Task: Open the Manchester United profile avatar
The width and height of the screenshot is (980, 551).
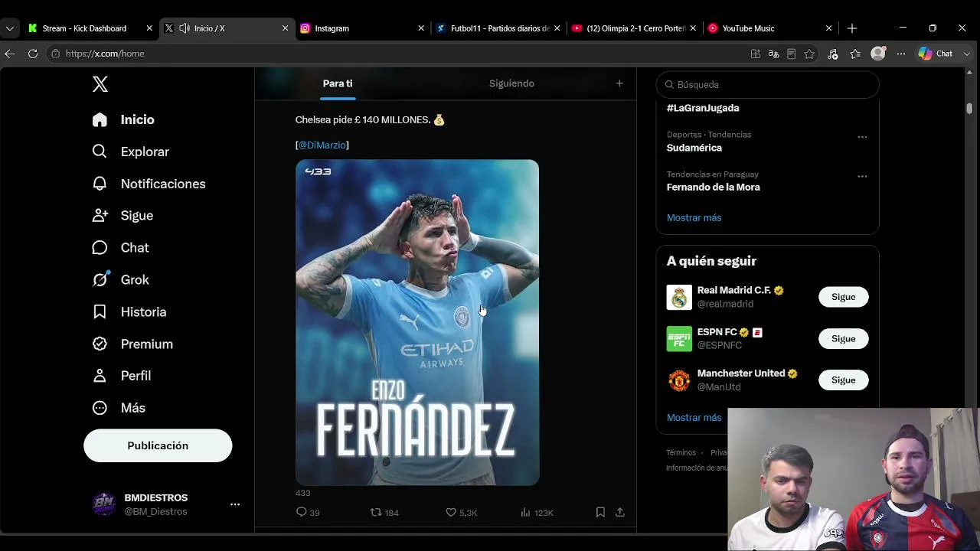Action: pos(679,380)
